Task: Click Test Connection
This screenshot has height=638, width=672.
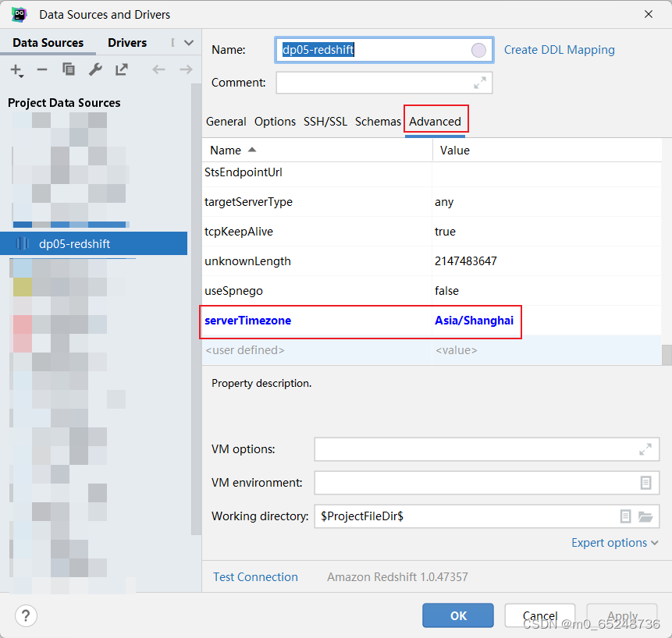Action: point(255,577)
